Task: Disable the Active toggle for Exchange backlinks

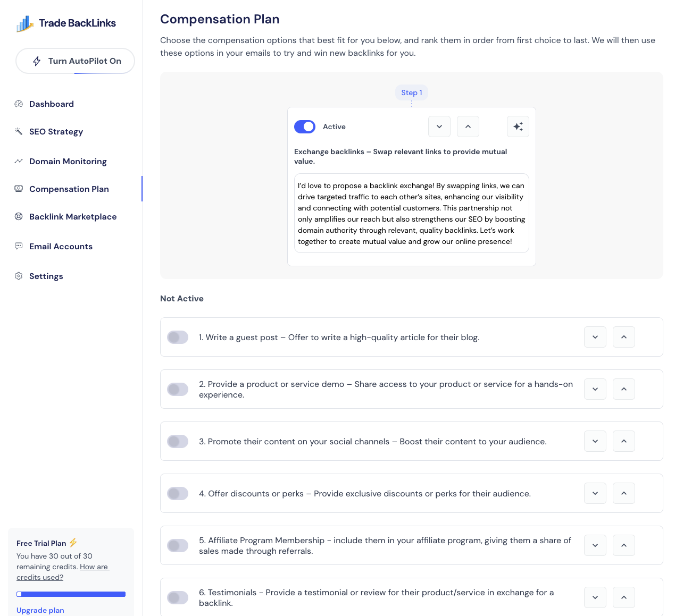Action: point(305,126)
